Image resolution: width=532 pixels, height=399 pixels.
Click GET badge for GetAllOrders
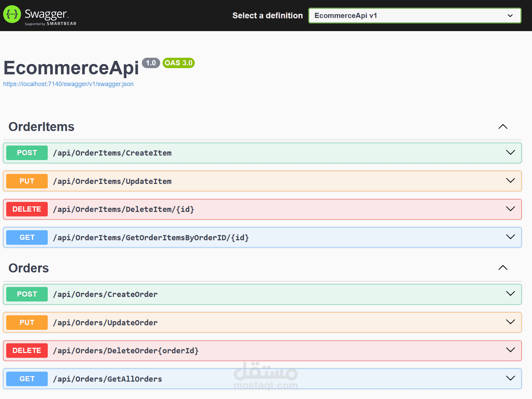click(27, 379)
